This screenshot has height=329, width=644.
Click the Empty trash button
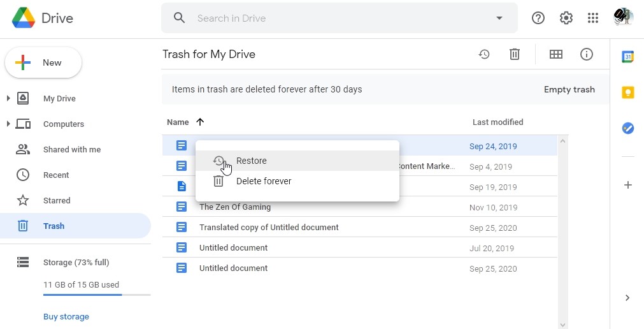[569, 90]
